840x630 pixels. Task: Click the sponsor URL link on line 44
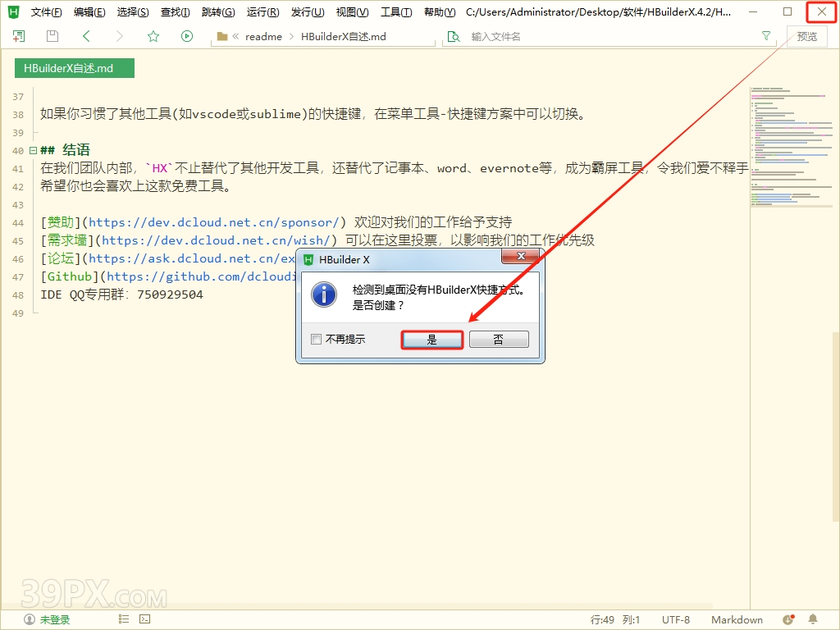click(x=214, y=222)
